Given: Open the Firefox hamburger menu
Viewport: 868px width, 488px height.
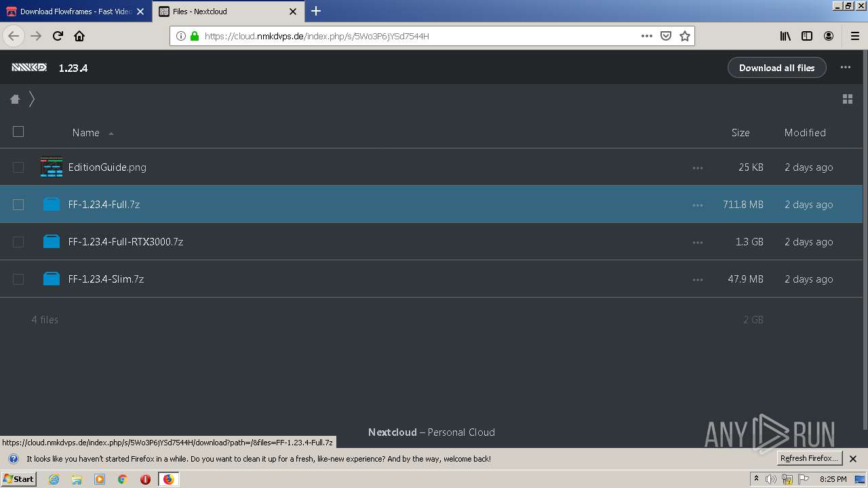Looking at the screenshot, I should click(854, 36).
